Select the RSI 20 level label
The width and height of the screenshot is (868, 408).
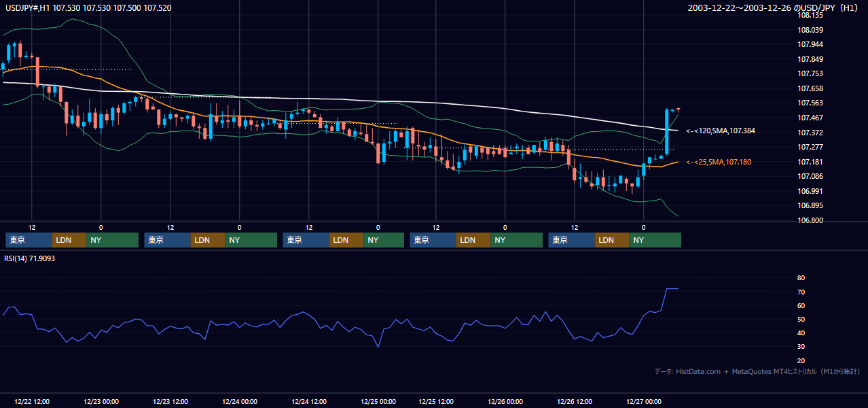[x=801, y=360]
